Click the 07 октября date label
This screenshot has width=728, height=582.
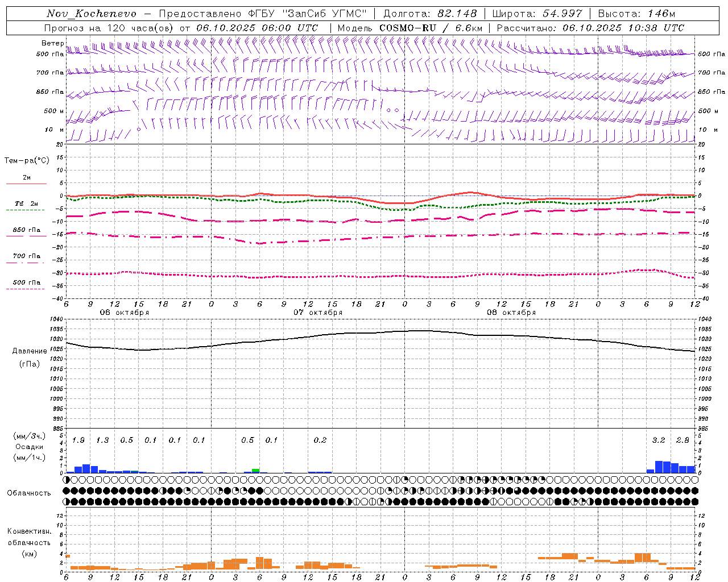pyautogui.click(x=318, y=313)
